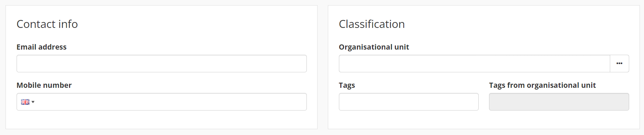Click the Tags from organisational unit label
Viewport: 644px width, 135px height.
tap(543, 85)
